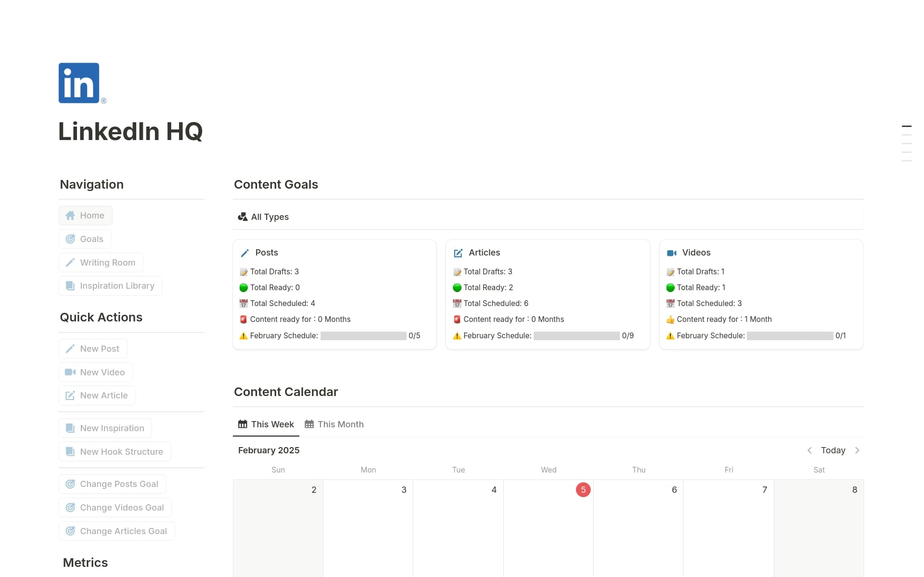Click siren icon in Articles card

(x=457, y=320)
